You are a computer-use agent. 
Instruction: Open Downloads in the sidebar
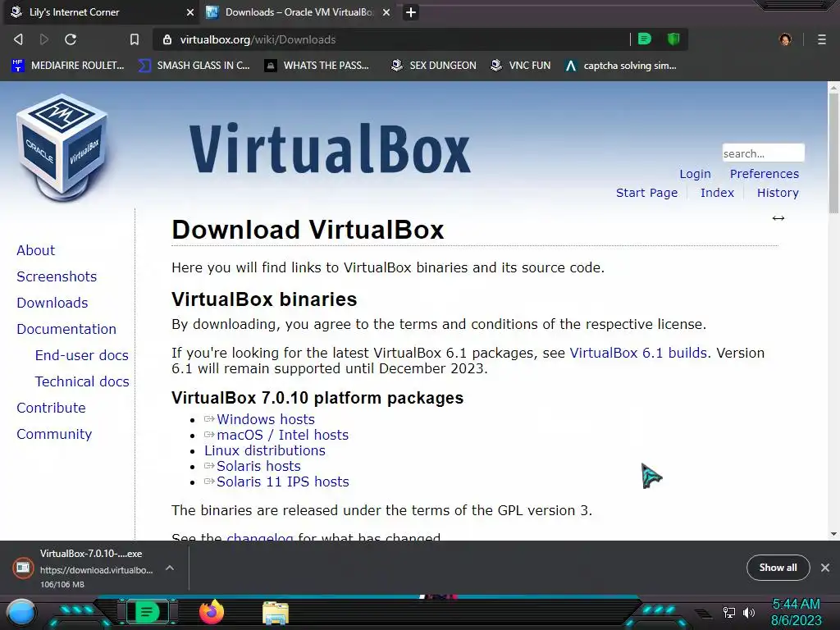point(52,303)
